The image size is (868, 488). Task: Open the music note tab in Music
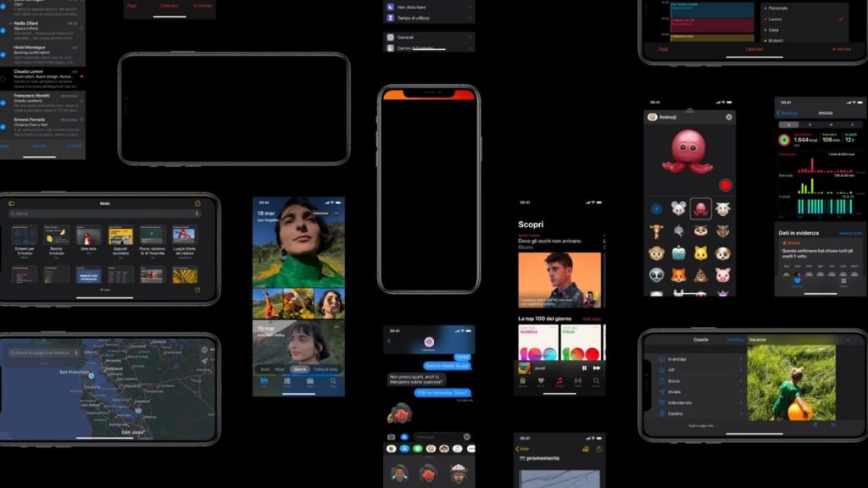point(559,381)
